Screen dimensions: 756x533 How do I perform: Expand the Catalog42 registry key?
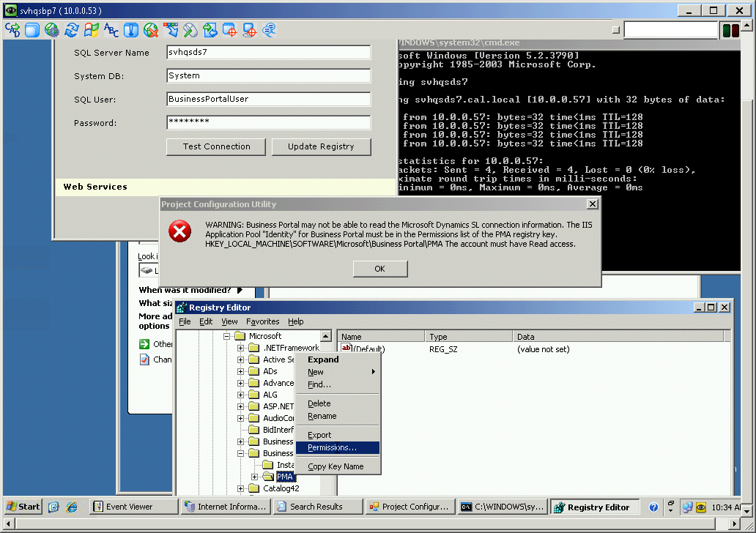(x=242, y=488)
